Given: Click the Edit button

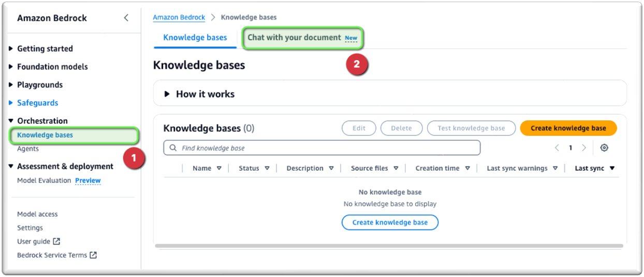Looking at the screenshot, I should (359, 128).
